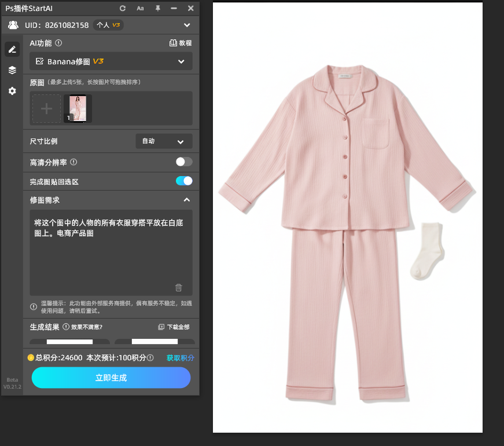Click the 立即生成 button
Viewport: 504px width, 446px height.
point(111,378)
